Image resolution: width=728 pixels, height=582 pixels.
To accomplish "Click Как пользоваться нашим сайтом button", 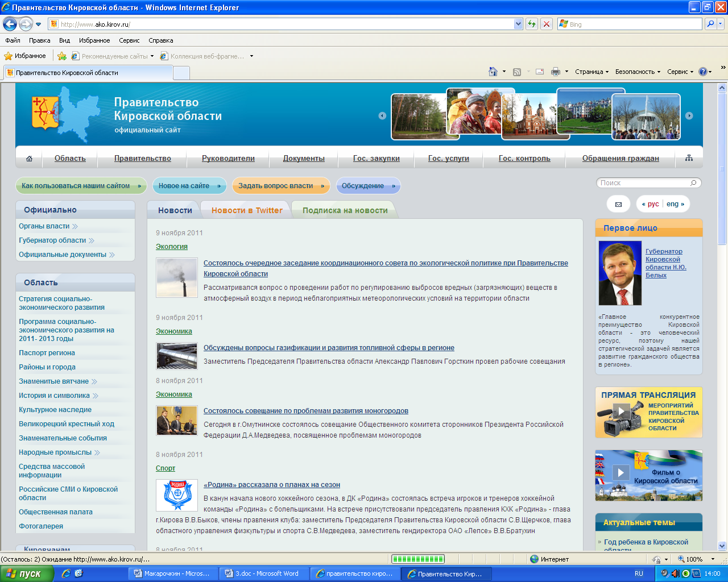I will coord(81,186).
